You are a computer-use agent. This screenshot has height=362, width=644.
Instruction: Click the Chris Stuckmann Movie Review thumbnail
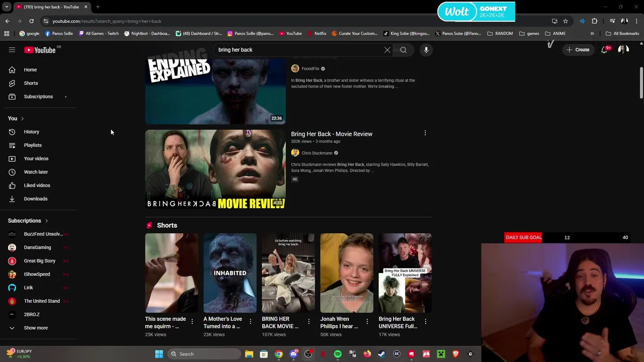pyautogui.click(x=215, y=169)
